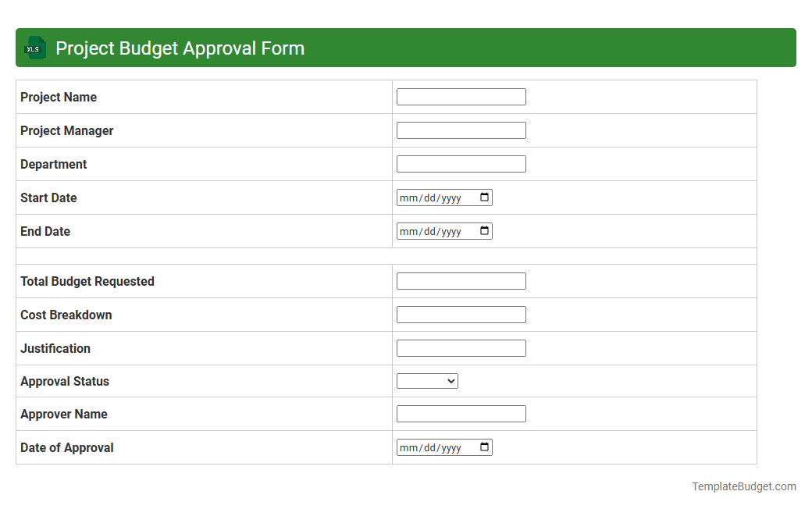The width and height of the screenshot is (812, 509).
Task: Click into the Total Budget Requested field
Action: [461, 280]
